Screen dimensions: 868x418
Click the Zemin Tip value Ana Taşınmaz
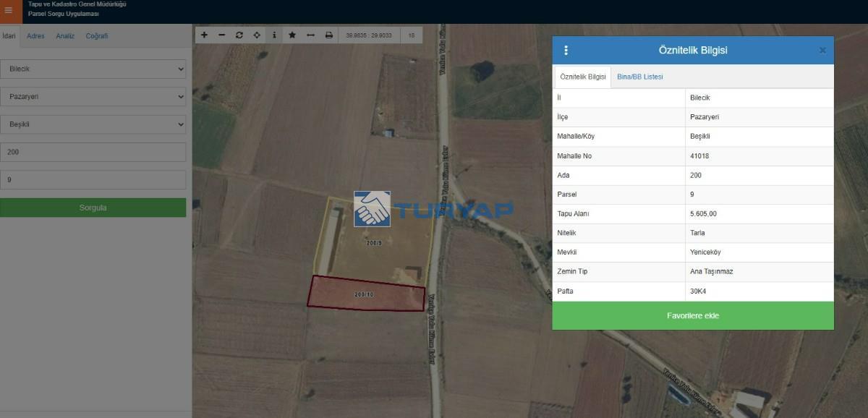tap(712, 272)
